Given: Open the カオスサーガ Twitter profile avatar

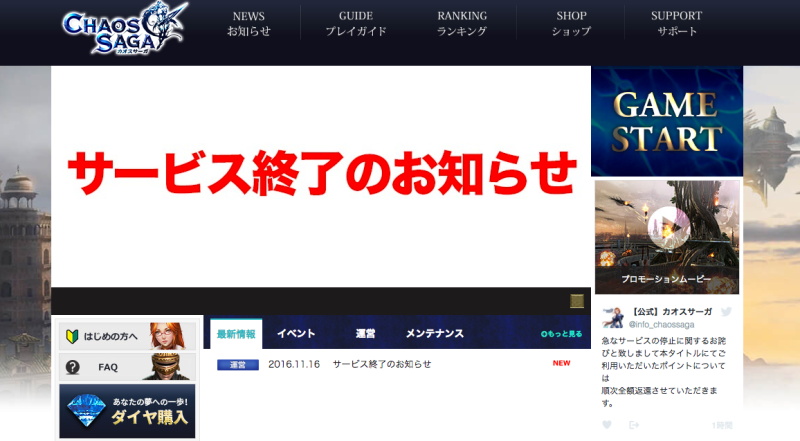Looking at the screenshot, I should pos(613,317).
